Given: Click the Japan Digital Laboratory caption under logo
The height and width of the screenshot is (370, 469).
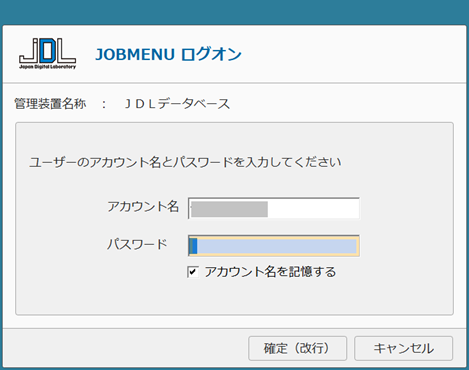Looking at the screenshot, I should [x=47, y=67].
